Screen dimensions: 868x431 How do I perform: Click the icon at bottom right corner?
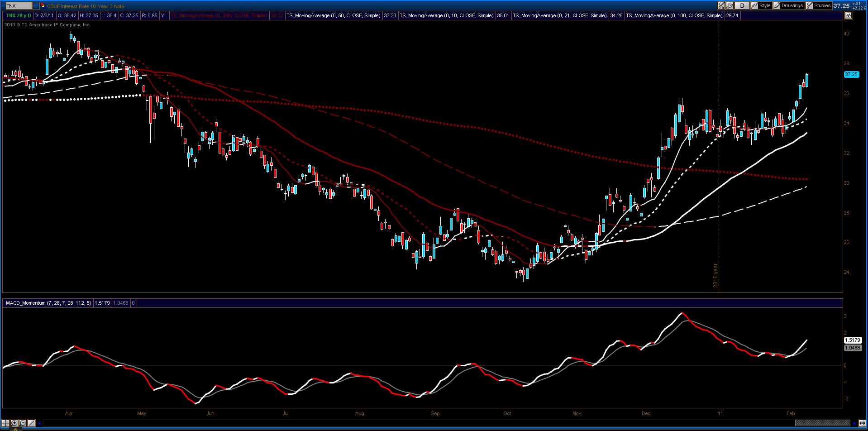[x=862, y=423]
